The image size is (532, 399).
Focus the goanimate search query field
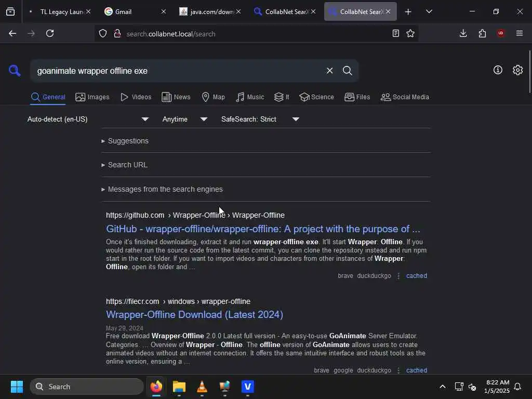click(x=177, y=71)
